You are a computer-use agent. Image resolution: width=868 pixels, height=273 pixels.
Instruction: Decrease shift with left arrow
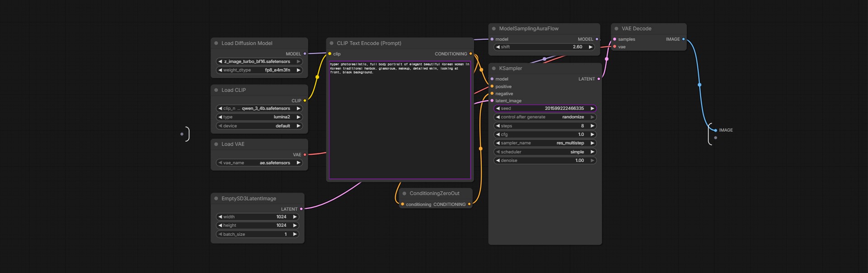tap(498, 47)
